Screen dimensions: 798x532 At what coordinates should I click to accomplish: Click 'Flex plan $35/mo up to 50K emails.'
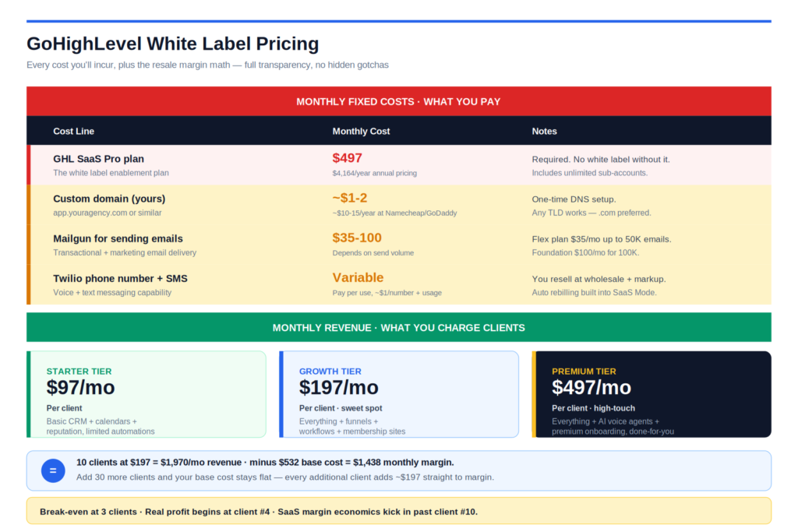(x=601, y=239)
